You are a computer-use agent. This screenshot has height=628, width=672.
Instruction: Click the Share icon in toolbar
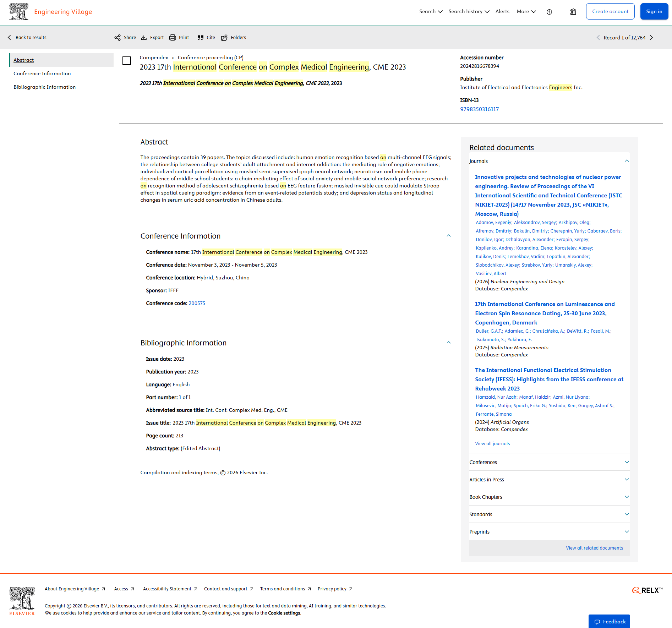pos(118,38)
